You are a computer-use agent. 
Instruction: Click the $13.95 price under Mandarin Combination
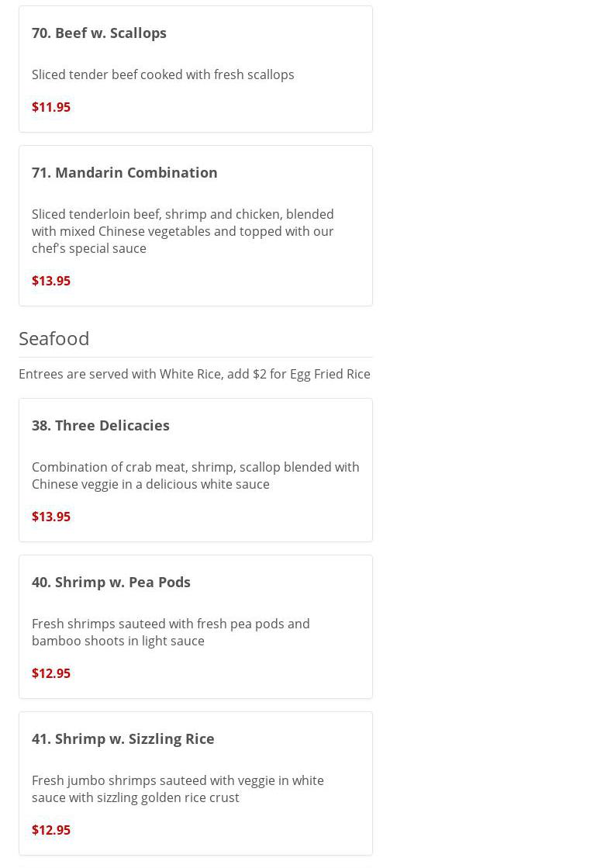51,281
